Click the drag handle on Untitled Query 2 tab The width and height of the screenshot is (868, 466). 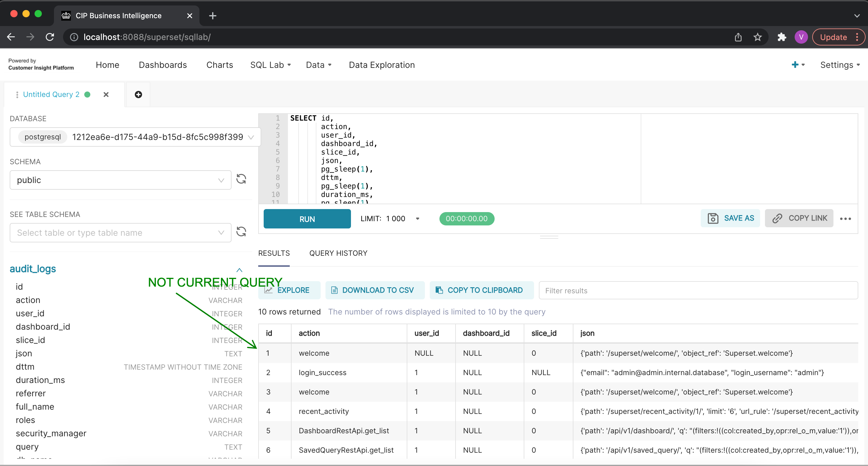click(x=17, y=94)
